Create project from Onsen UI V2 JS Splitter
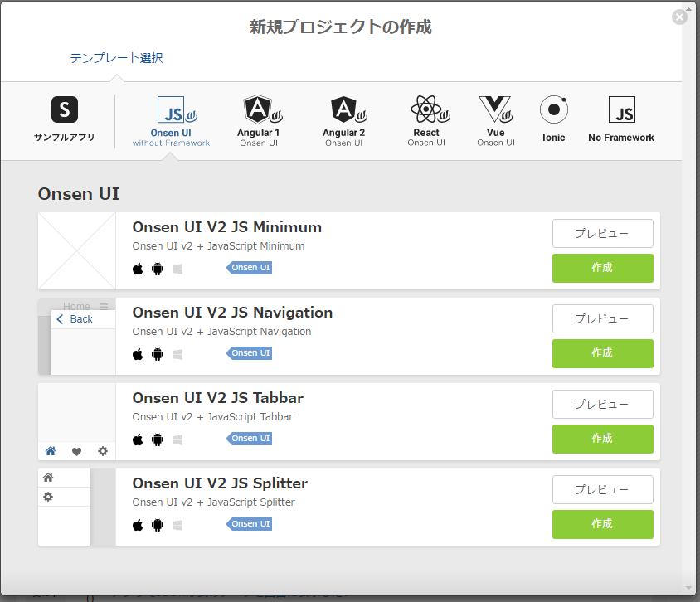 [x=603, y=524]
